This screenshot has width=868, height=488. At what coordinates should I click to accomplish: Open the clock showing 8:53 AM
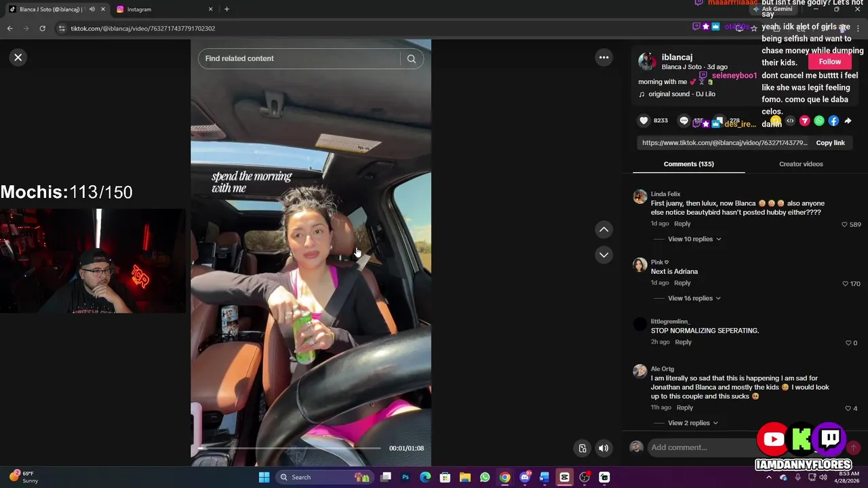pyautogui.click(x=848, y=477)
